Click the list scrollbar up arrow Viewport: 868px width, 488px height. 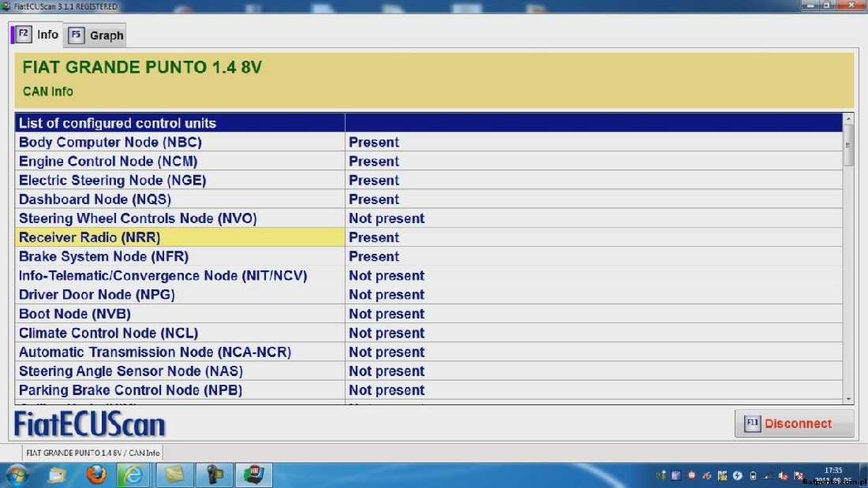pyautogui.click(x=848, y=118)
